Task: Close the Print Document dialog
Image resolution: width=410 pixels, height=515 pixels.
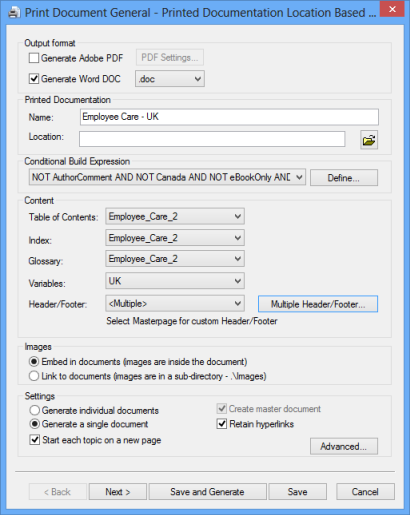Action: point(392,9)
